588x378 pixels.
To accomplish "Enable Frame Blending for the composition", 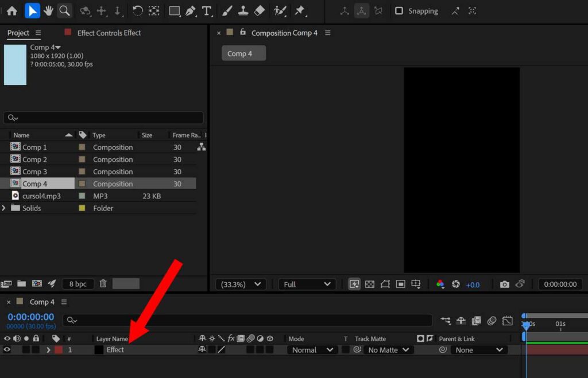I will click(476, 321).
